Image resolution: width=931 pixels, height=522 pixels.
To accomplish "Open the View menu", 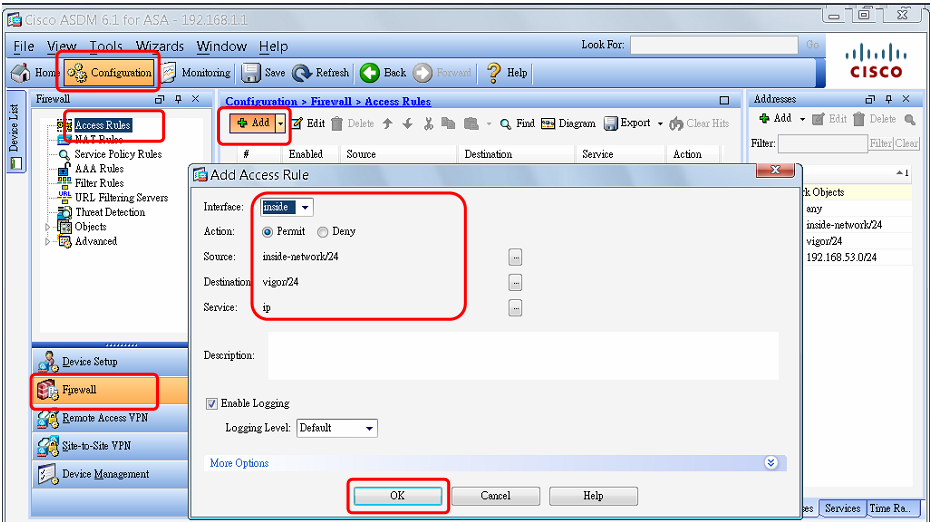I will coord(62,46).
